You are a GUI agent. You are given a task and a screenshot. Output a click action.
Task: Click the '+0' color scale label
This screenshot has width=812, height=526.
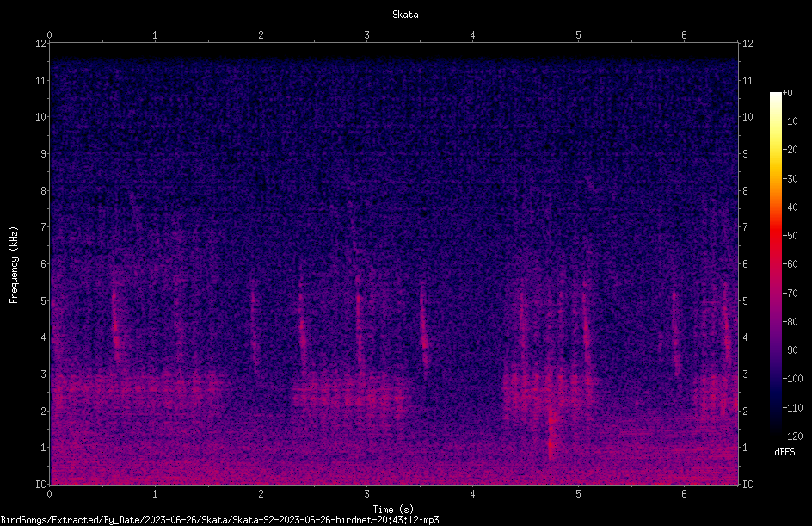tap(787, 93)
